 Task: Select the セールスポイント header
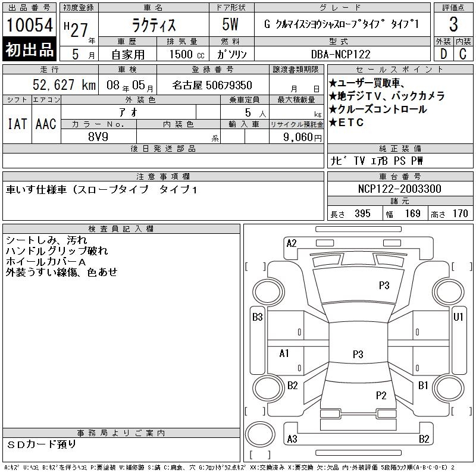[400, 69]
